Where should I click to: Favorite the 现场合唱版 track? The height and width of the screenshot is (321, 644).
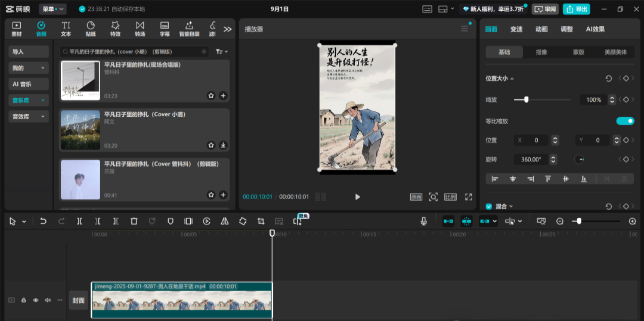click(211, 95)
